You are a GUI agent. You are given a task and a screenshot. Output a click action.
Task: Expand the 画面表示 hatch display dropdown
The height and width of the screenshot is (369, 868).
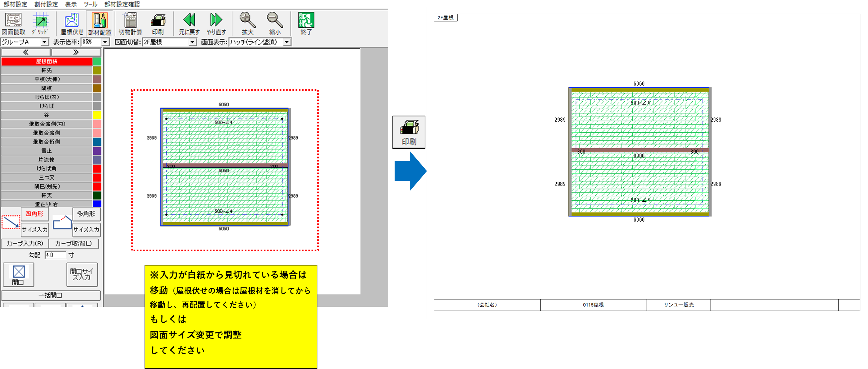click(x=287, y=42)
